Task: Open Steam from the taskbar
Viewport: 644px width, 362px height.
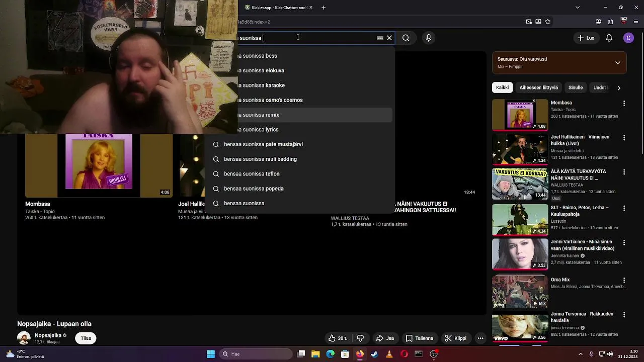Action: point(374,354)
